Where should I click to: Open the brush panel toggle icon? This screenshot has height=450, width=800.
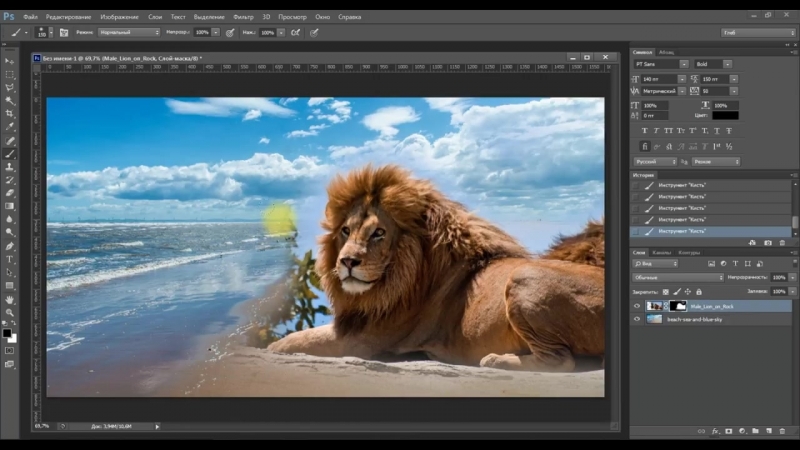[x=63, y=32]
